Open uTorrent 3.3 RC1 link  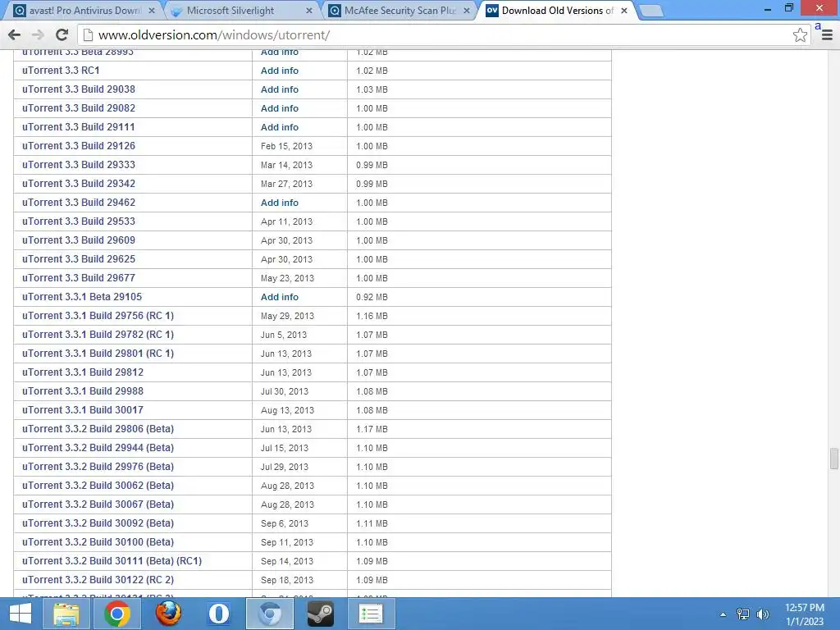tap(61, 71)
